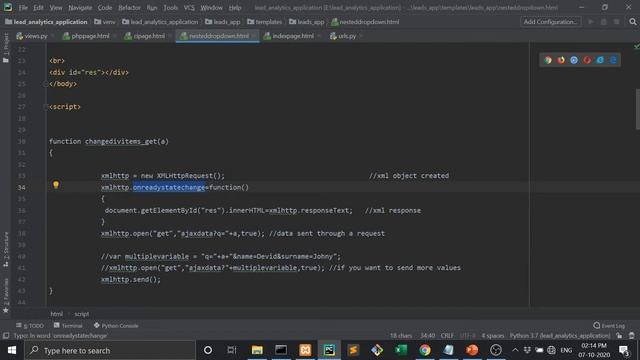Viewport: 640px width, 360px height.
Task: Click the Search Everywhere magnifier icon
Action: 633,22
